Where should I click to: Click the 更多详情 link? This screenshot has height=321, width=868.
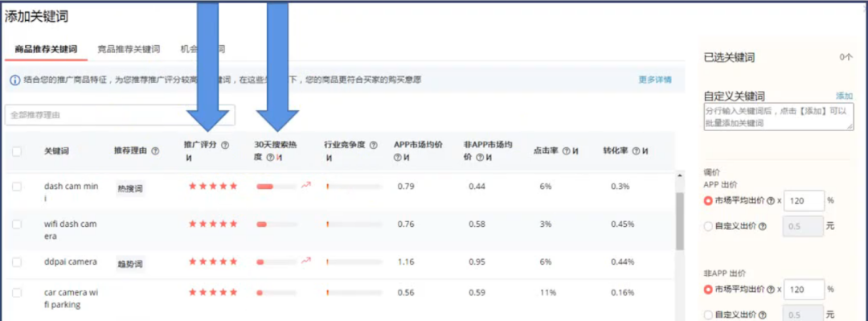(656, 80)
